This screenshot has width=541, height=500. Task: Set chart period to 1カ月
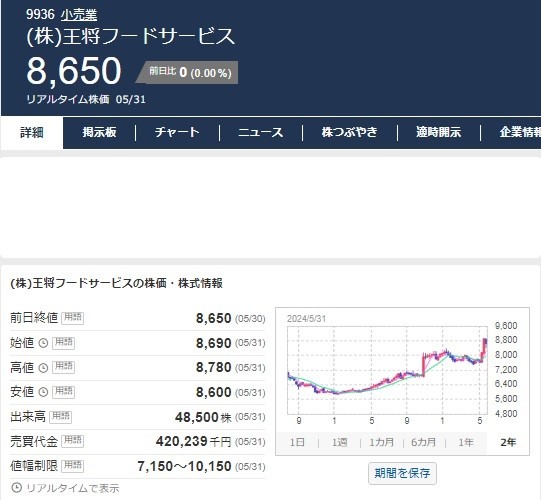[382, 442]
